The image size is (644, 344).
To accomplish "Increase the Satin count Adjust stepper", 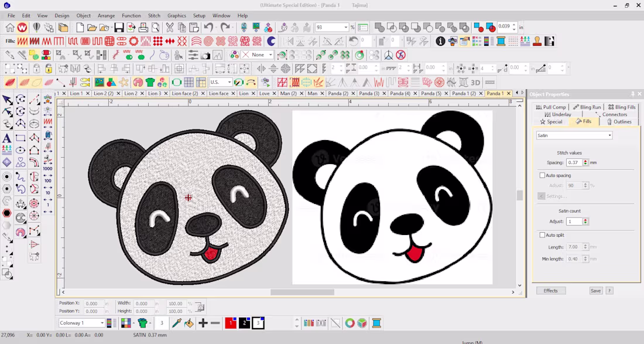I will coord(585,220).
